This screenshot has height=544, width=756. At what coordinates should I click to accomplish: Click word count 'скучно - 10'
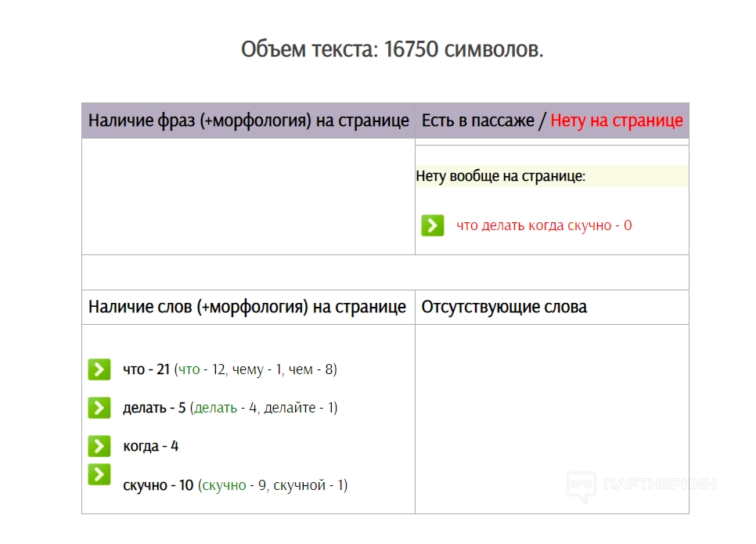[158, 485]
